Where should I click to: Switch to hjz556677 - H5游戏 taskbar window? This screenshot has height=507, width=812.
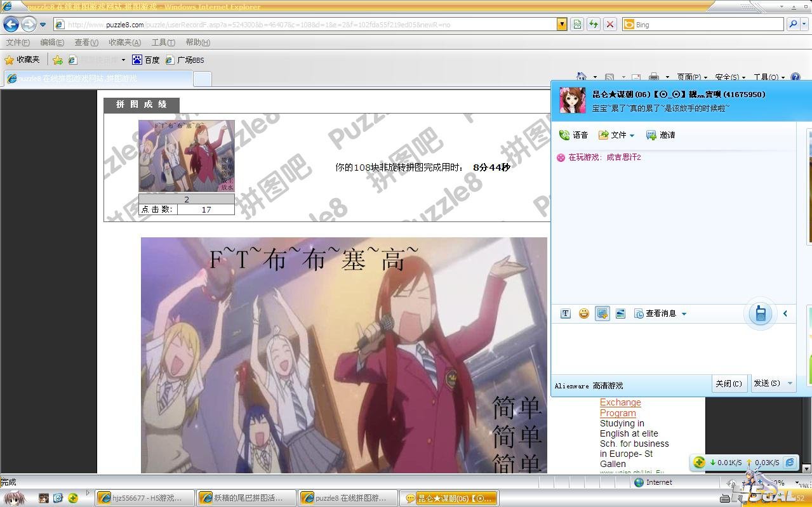pyautogui.click(x=145, y=498)
